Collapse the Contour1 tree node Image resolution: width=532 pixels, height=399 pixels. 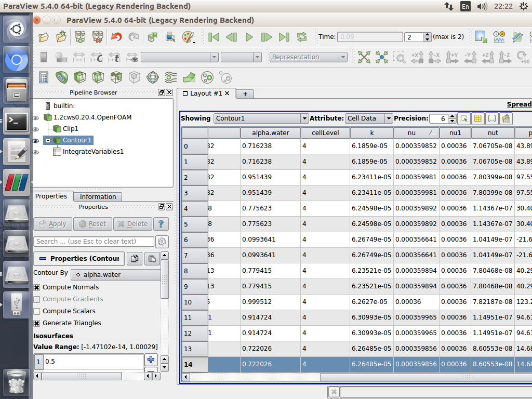(x=48, y=140)
